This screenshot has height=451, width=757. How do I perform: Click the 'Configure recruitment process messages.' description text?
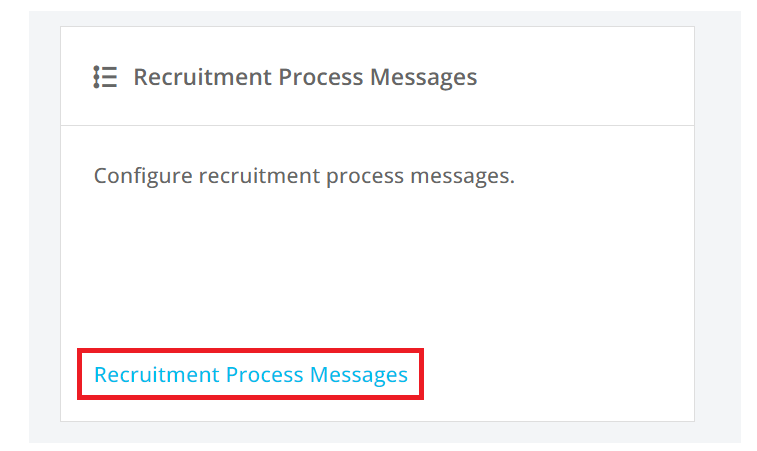tap(304, 176)
